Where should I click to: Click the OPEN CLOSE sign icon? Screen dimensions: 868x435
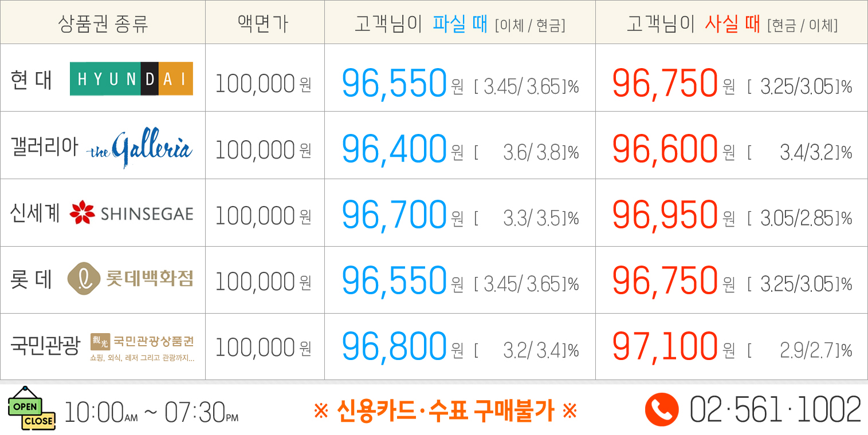pos(32,408)
